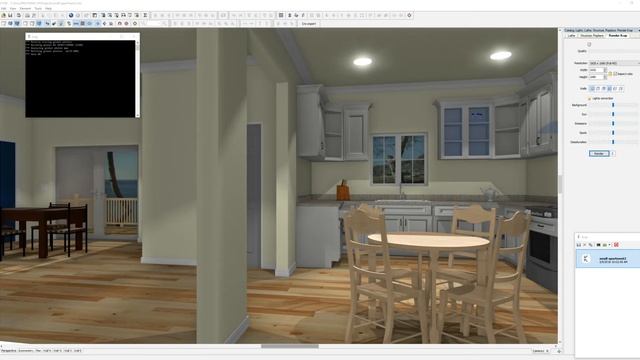Click the Render button
This screenshot has width=640, height=360.
599,153
